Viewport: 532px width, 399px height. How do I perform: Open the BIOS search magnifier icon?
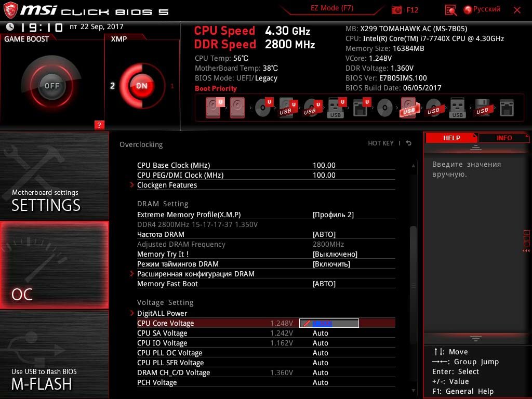coord(450,10)
